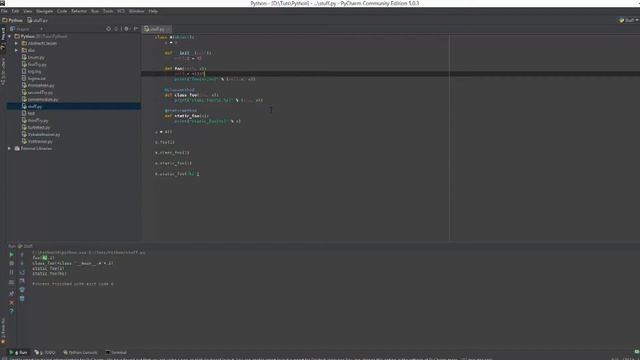This screenshot has width=640, height=360.
Task: Open run configuration dropdown at top right
Action: (x=629, y=20)
